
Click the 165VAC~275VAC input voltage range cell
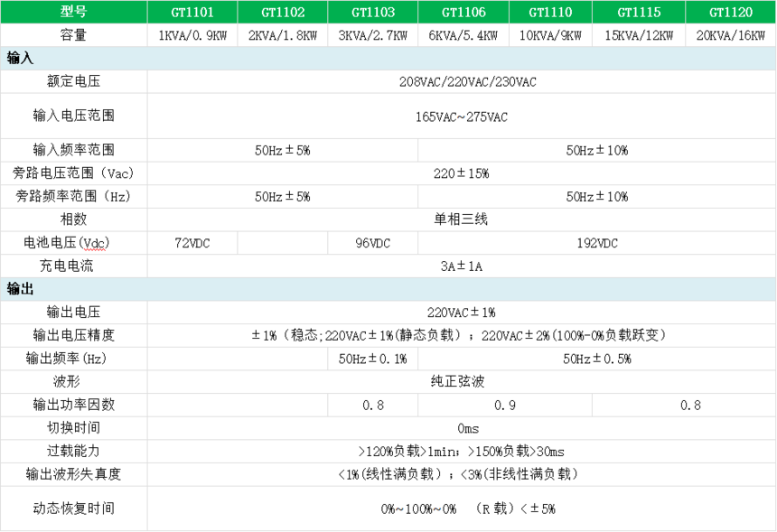click(x=461, y=117)
